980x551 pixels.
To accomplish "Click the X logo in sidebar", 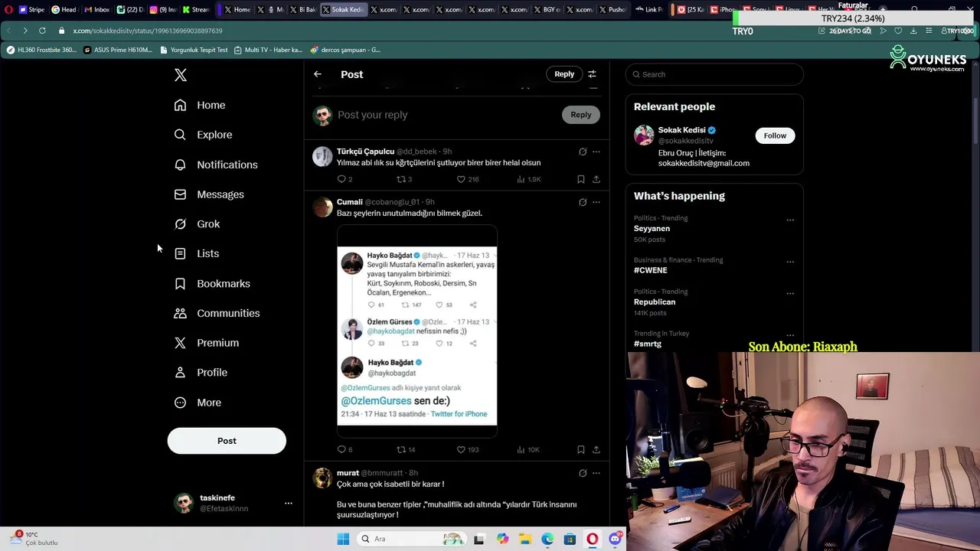I will coord(181,75).
